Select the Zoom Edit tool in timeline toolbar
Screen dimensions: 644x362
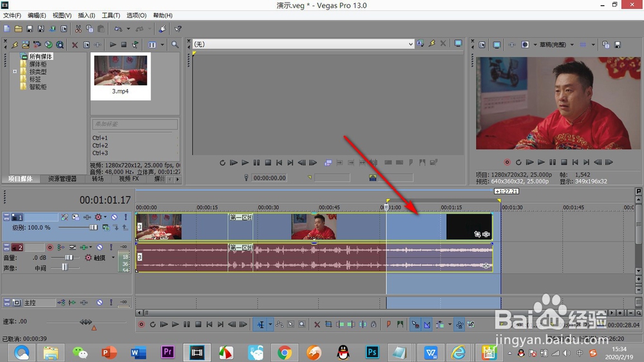pyautogui.click(x=302, y=325)
